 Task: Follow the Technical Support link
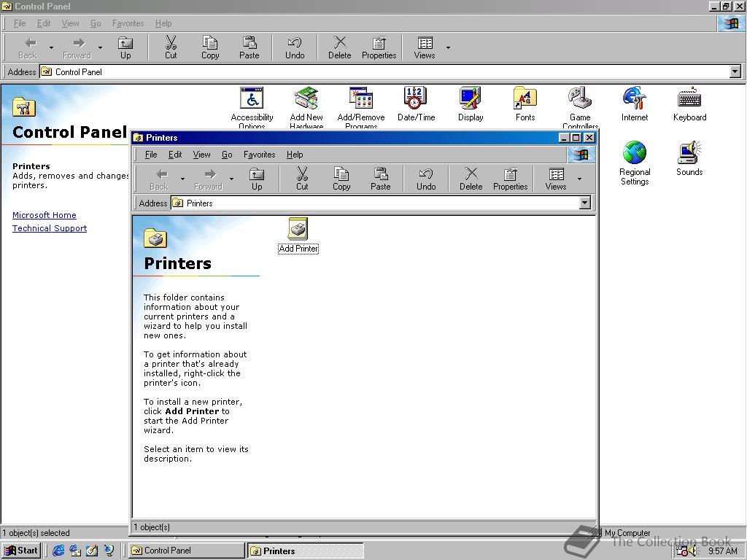pyautogui.click(x=50, y=228)
